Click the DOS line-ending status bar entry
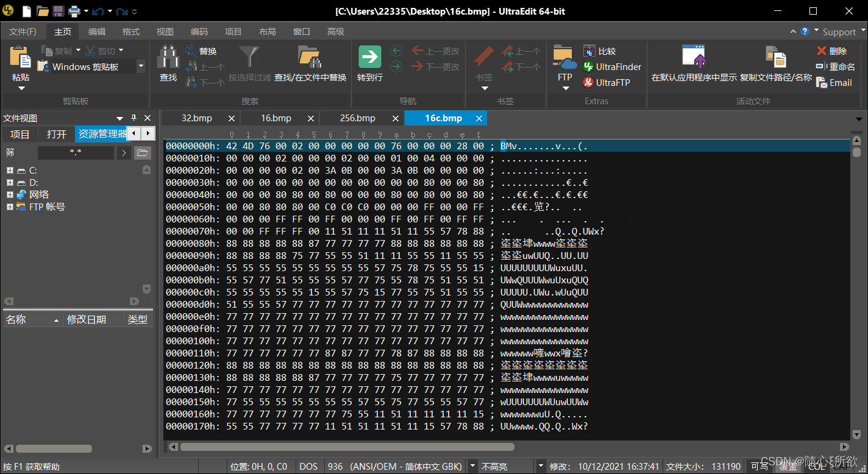The height and width of the screenshot is (474, 868). pyautogui.click(x=308, y=467)
